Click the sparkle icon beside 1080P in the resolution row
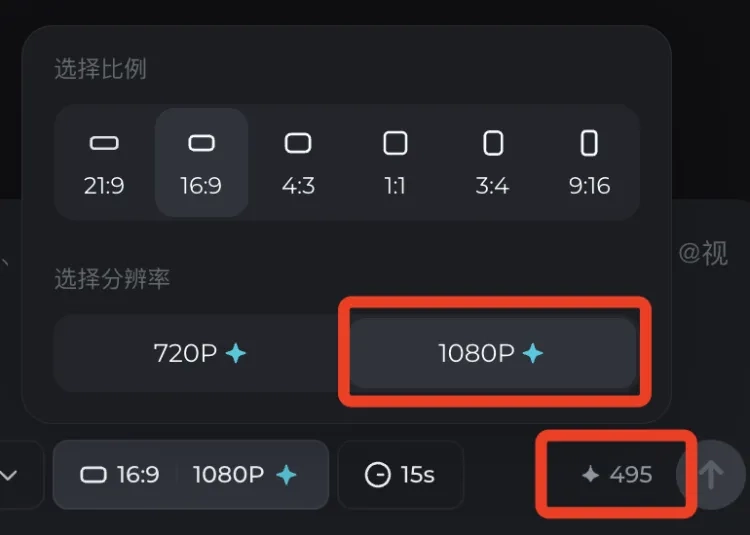Image resolution: width=750 pixels, height=535 pixels. pyautogui.click(x=533, y=353)
